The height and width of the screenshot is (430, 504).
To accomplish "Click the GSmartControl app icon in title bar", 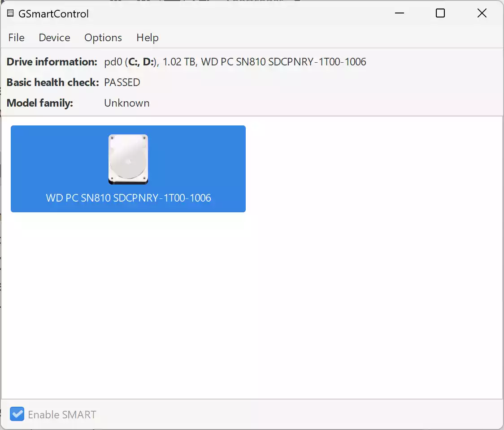I will coord(10,13).
